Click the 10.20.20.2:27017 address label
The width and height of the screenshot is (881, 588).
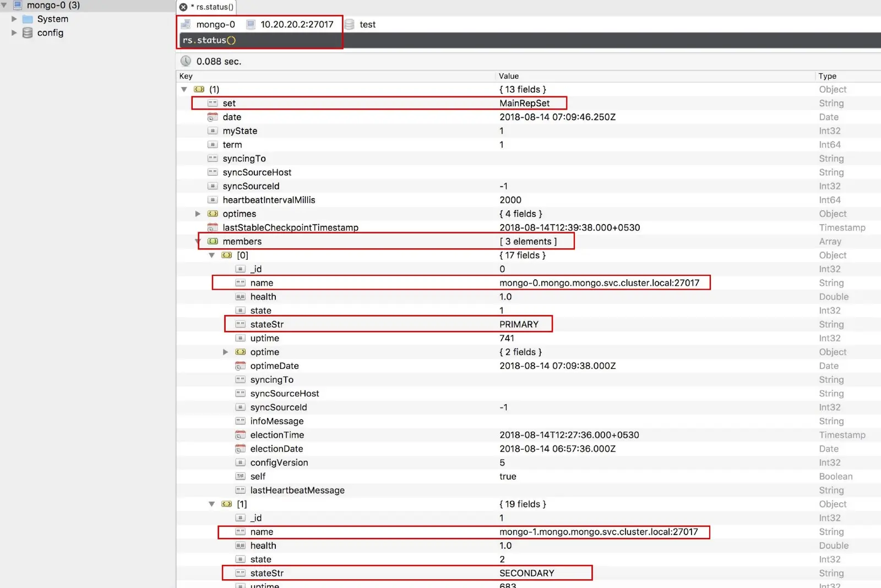pyautogui.click(x=297, y=24)
